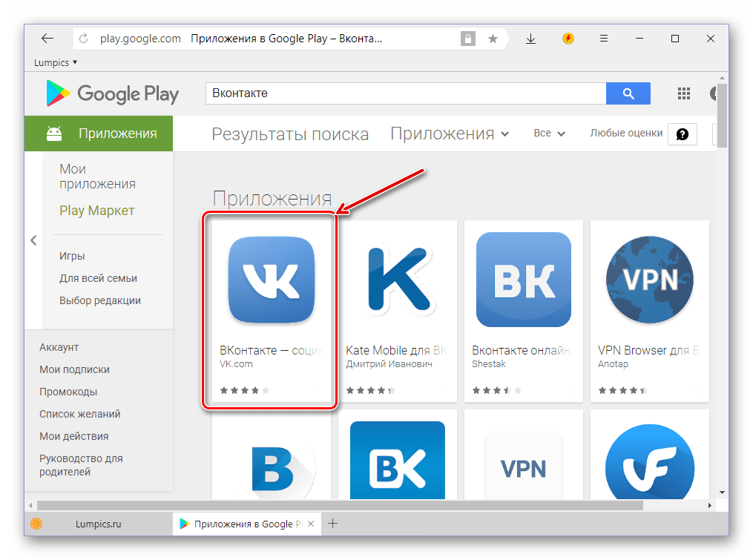Open Игры category

pos(72,256)
